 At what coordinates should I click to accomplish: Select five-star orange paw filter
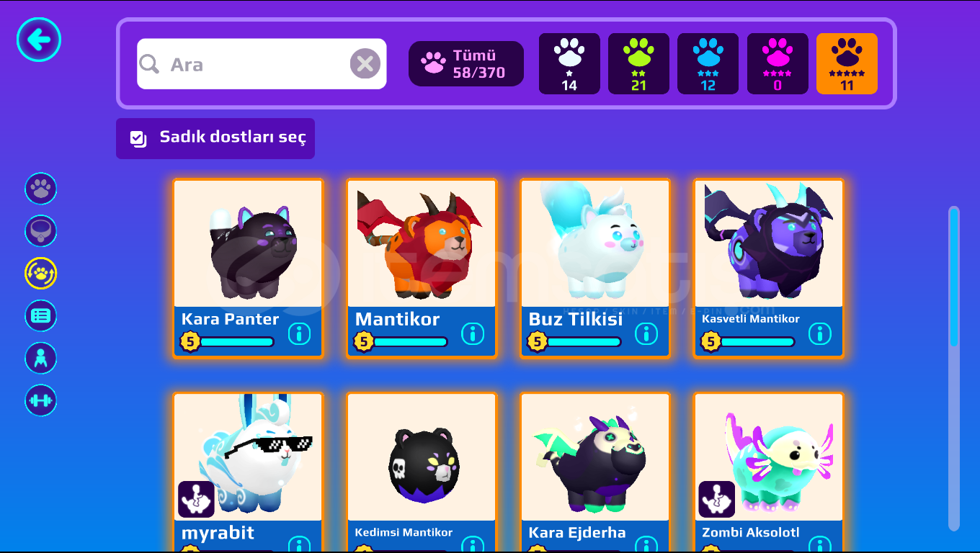tap(847, 63)
